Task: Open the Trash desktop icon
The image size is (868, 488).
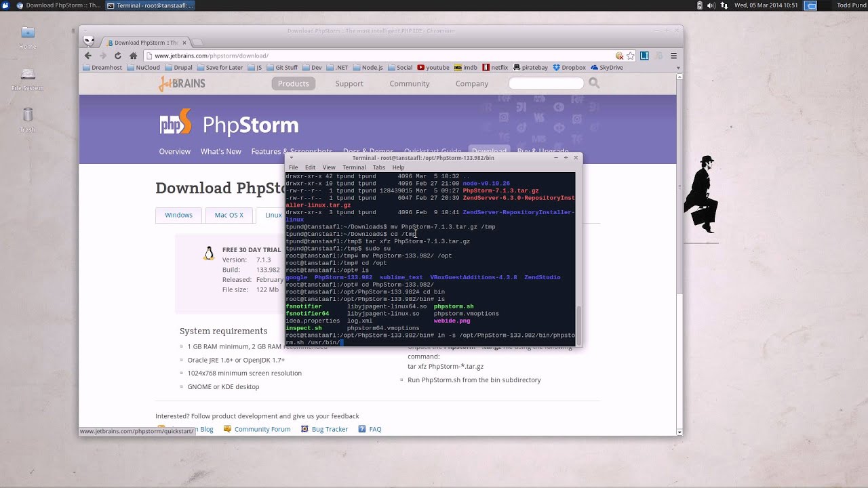Action: click(28, 119)
